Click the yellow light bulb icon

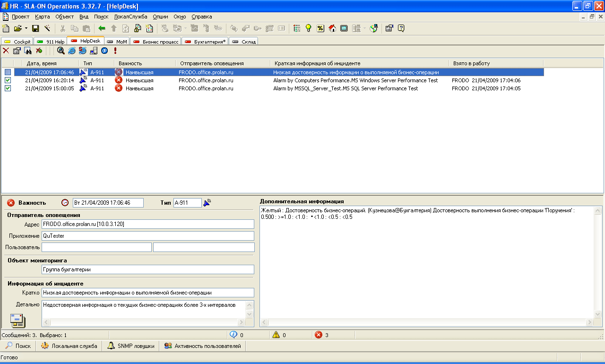point(309,28)
